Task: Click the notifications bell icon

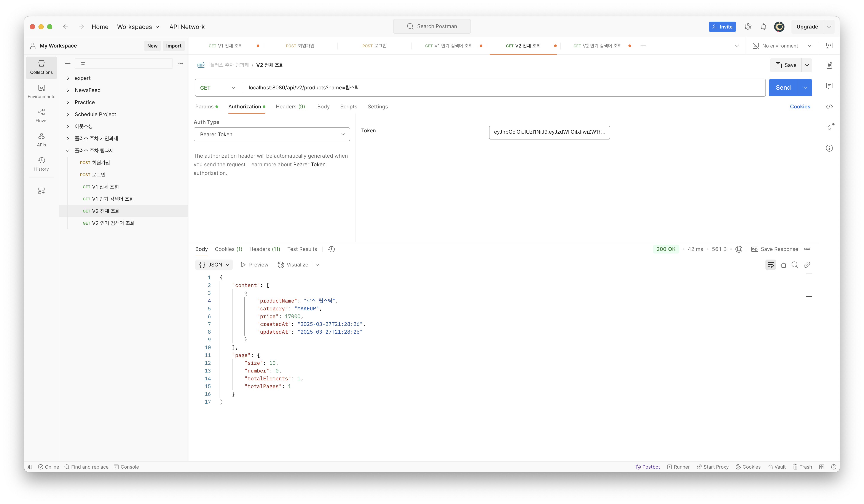Action: [x=763, y=27]
